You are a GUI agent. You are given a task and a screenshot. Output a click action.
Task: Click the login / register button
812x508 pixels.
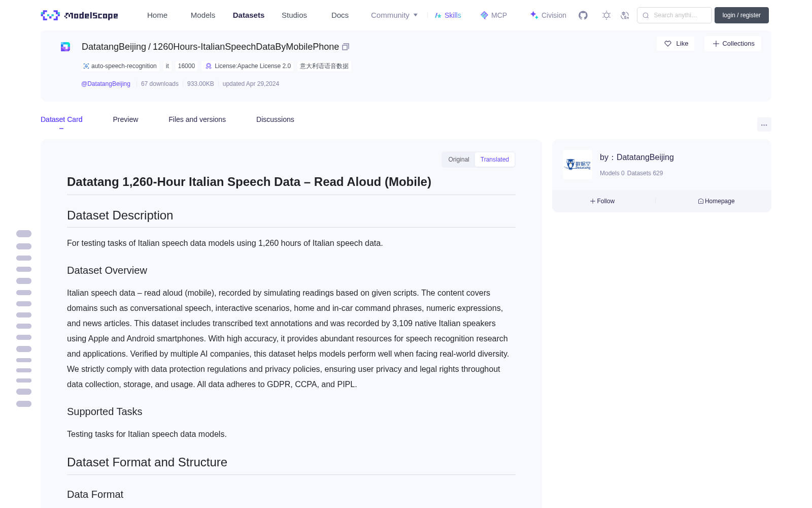point(741,15)
